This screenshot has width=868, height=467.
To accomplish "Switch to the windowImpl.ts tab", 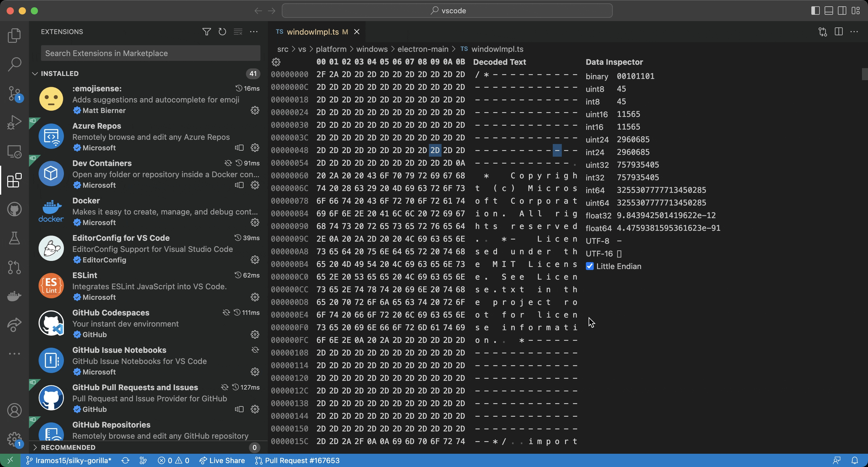I will coord(313,32).
